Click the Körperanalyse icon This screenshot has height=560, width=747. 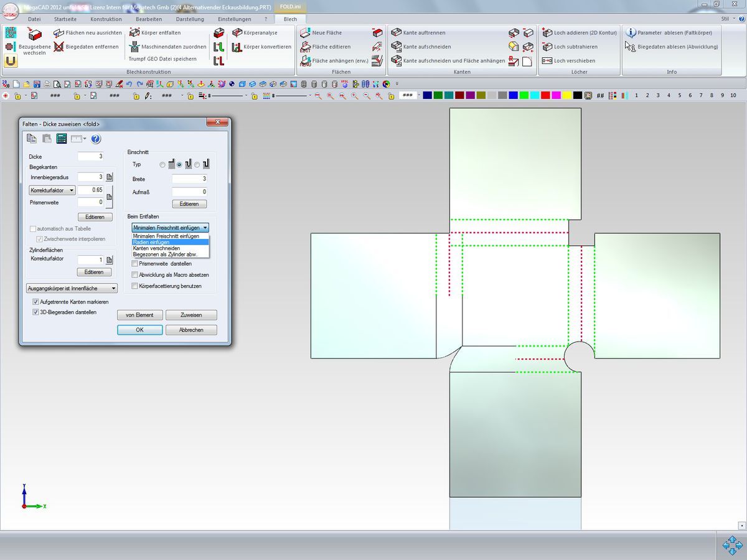[x=237, y=32]
